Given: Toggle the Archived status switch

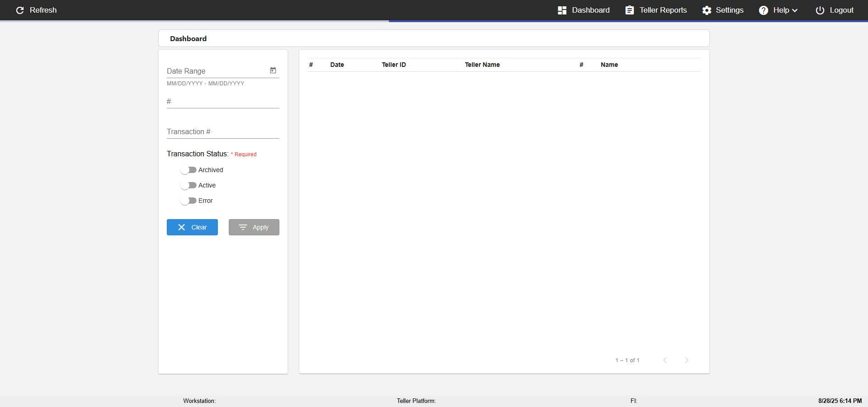Looking at the screenshot, I should point(188,170).
